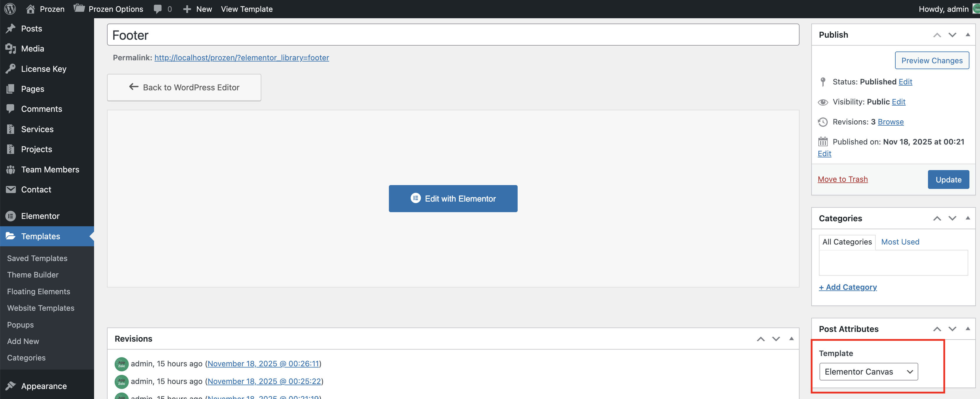This screenshot has width=980, height=399.
Task: Open the comments bubble icon in admin bar
Action: [x=158, y=9]
